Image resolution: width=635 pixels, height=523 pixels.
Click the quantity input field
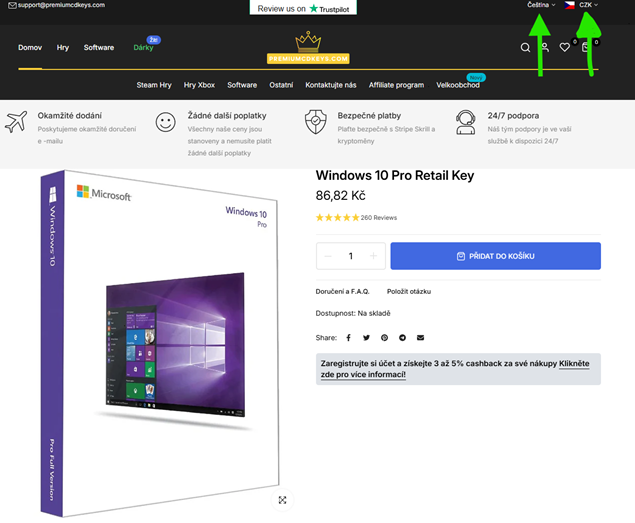tap(351, 256)
